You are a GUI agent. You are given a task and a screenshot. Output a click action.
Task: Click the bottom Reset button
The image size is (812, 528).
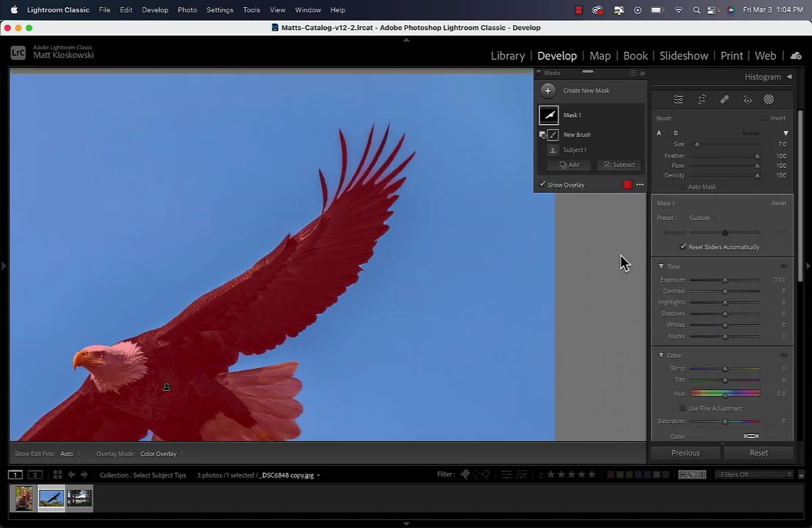(759, 453)
